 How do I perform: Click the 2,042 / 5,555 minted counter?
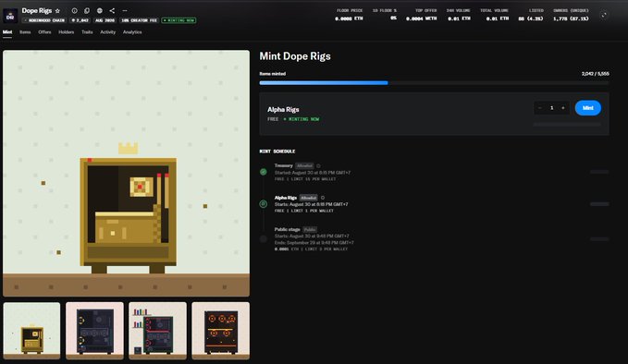(x=595, y=74)
